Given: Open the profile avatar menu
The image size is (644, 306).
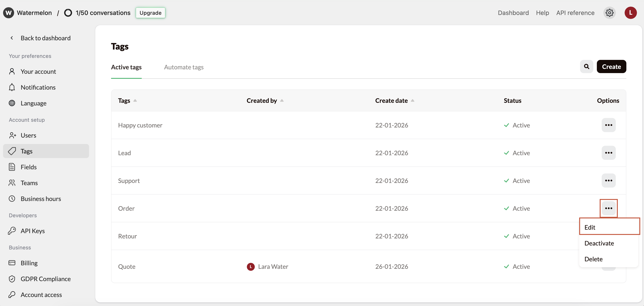Looking at the screenshot, I should pos(631,13).
